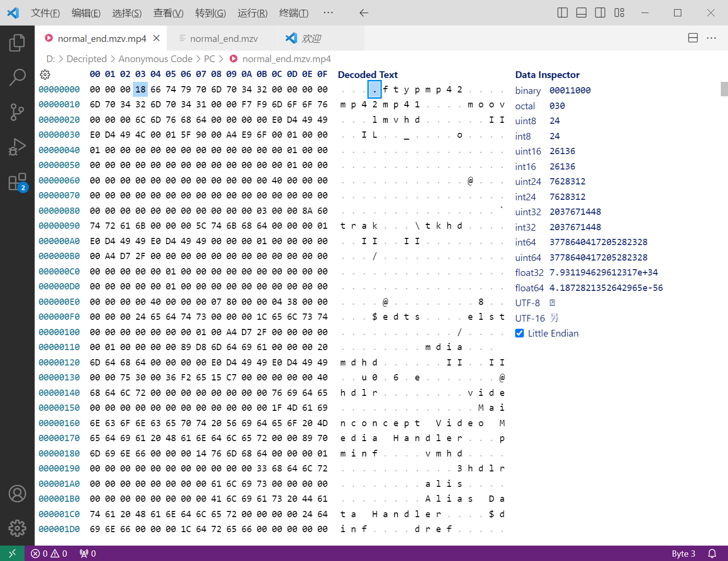Click the split editor layout icon
This screenshot has width=728, height=561.
tap(693, 38)
